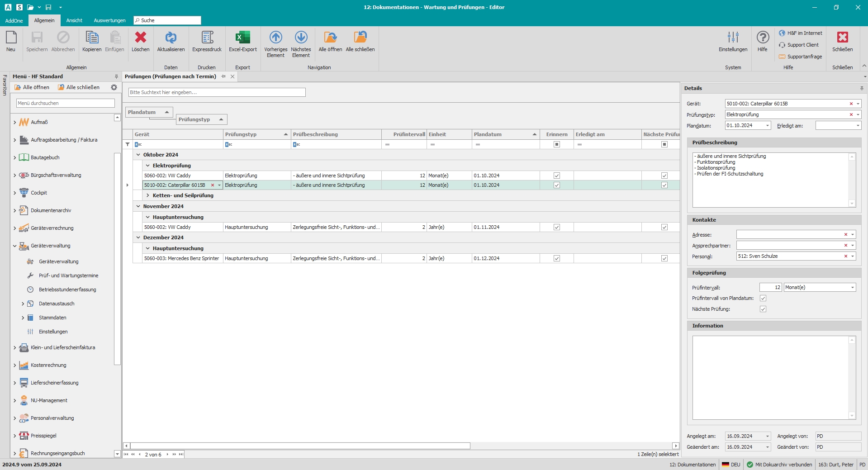Screen dimensions: 868x470
Task: Go to Nächstes Element
Action: [x=301, y=38]
